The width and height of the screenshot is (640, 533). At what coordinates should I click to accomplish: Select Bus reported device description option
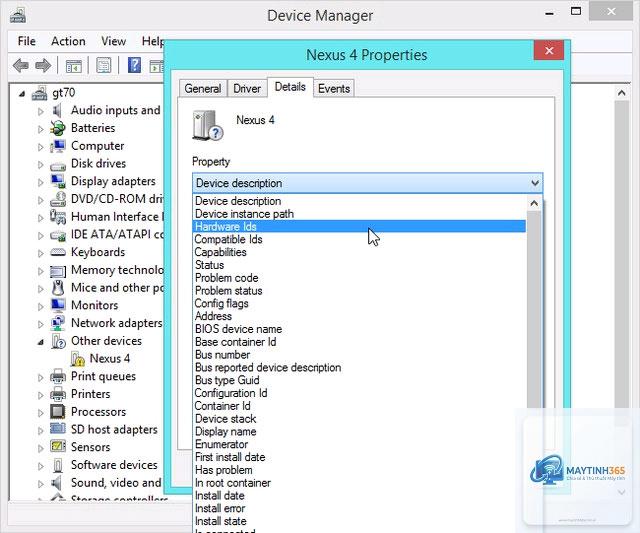(x=359, y=367)
